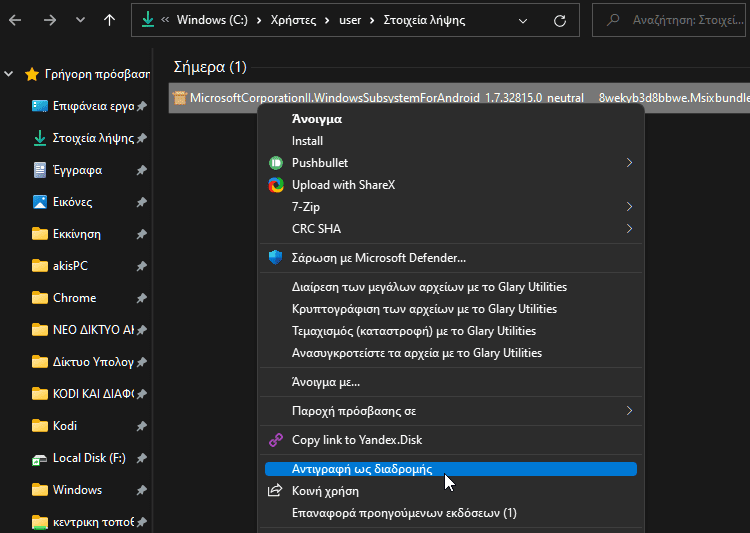Screen dimensions: 750x533
Task: Click the ShareX upload icon
Action: coord(276,185)
